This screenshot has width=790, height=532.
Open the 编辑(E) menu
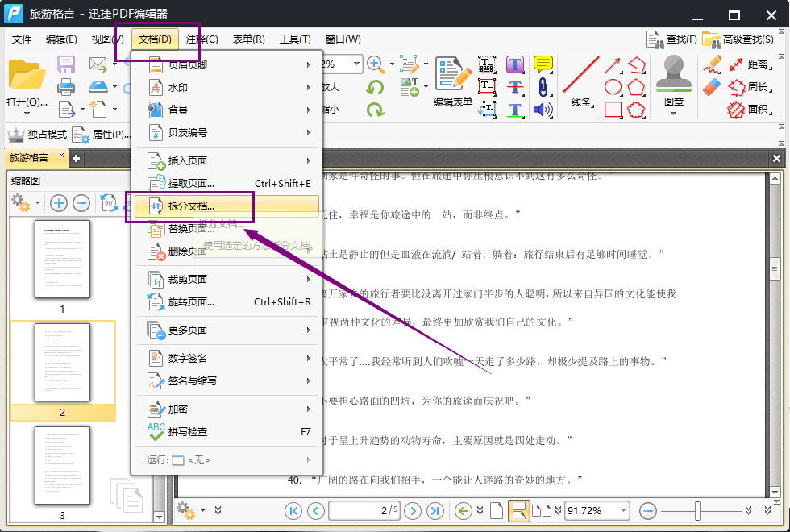61,39
